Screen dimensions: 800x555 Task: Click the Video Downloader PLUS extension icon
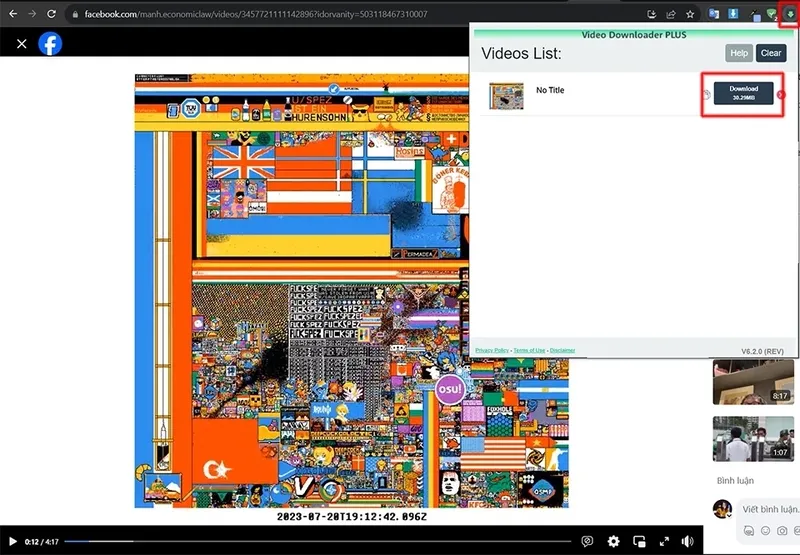pyautogui.click(x=790, y=14)
